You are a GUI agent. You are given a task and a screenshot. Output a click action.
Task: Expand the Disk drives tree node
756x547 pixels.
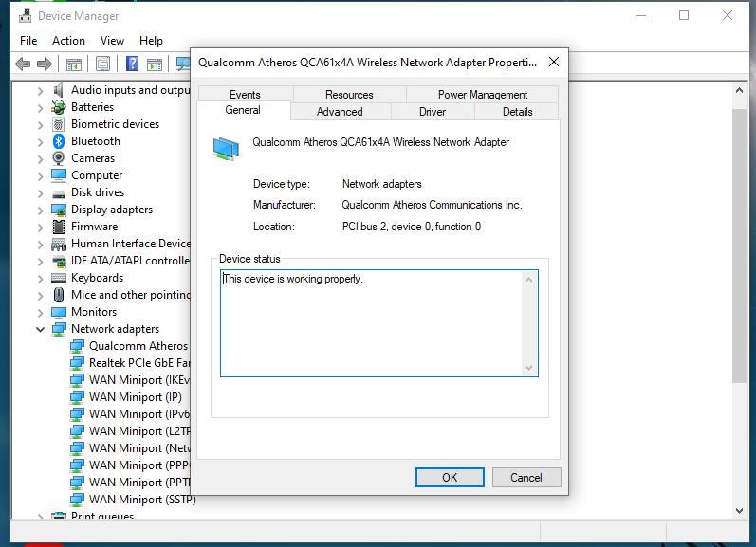[x=41, y=192]
